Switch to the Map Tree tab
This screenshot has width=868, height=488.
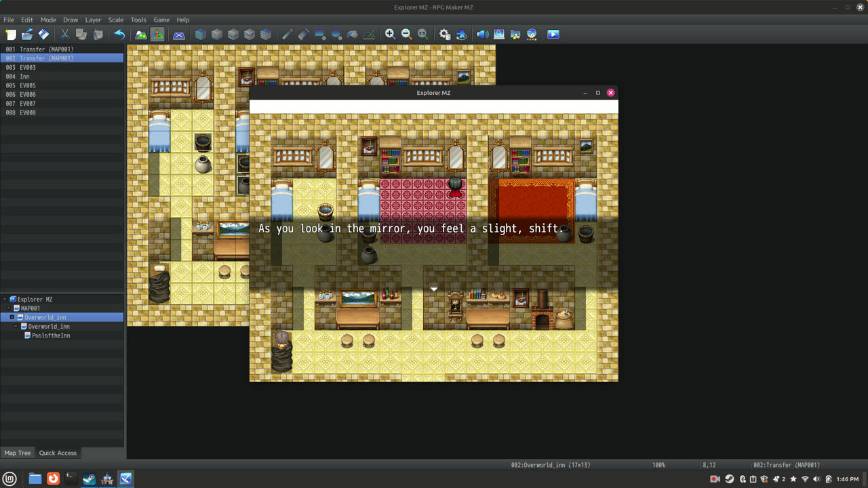(x=18, y=453)
